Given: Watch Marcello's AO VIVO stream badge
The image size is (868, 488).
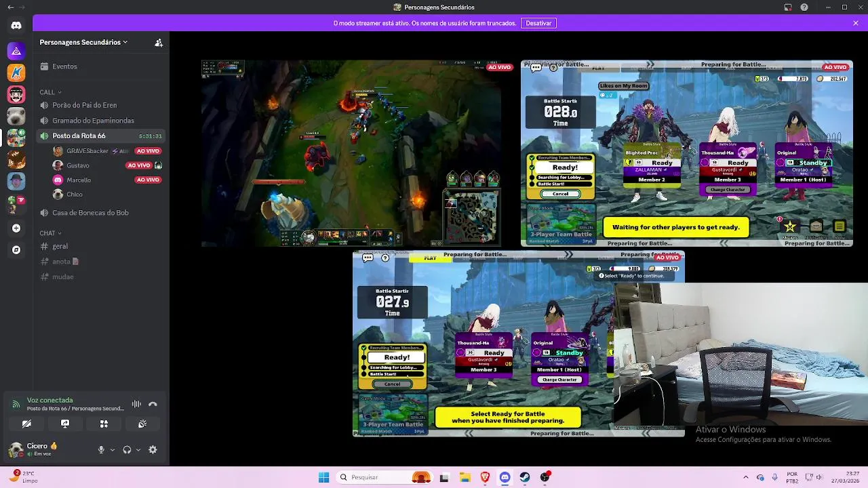Looking at the screenshot, I should click(x=148, y=180).
